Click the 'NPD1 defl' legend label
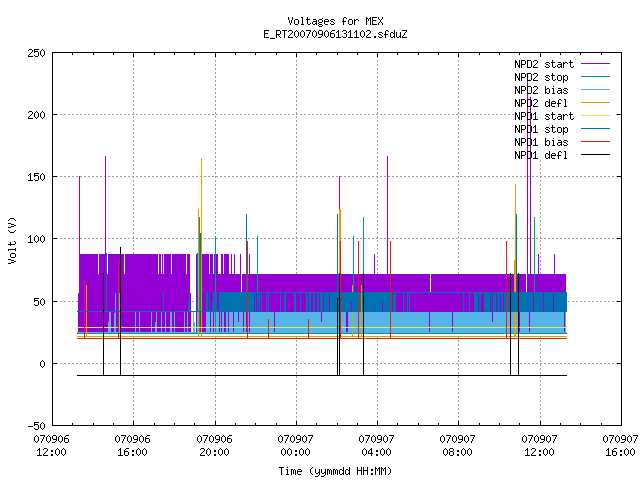The height and width of the screenshot is (480, 640). [x=541, y=155]
